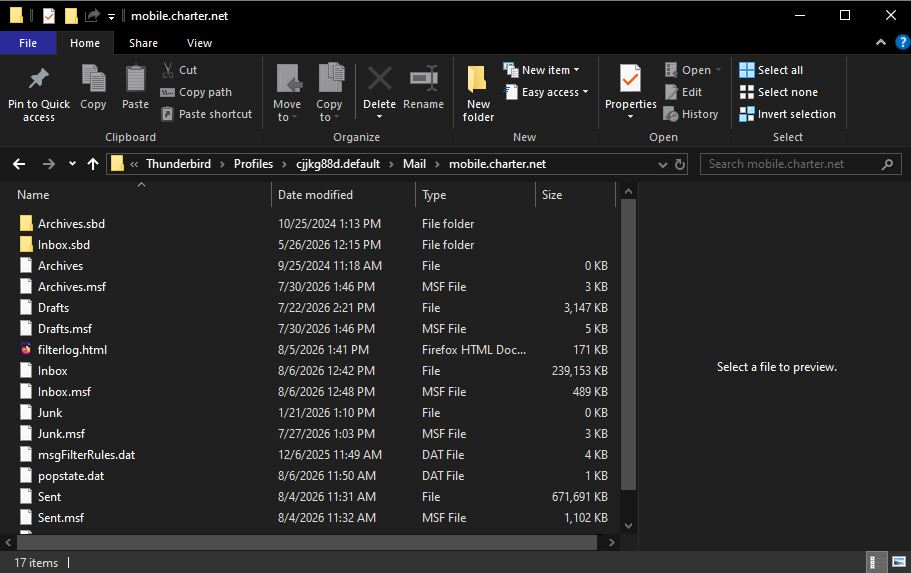911x573 pixels.
Task: Expand the Delete options arrow
Action: 379,117
